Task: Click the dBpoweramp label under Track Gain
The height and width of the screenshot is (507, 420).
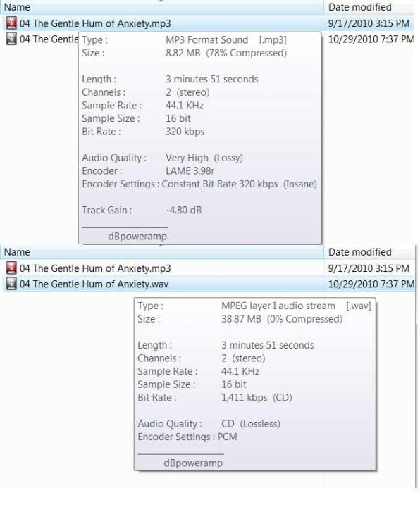Action: click(137, 237)
